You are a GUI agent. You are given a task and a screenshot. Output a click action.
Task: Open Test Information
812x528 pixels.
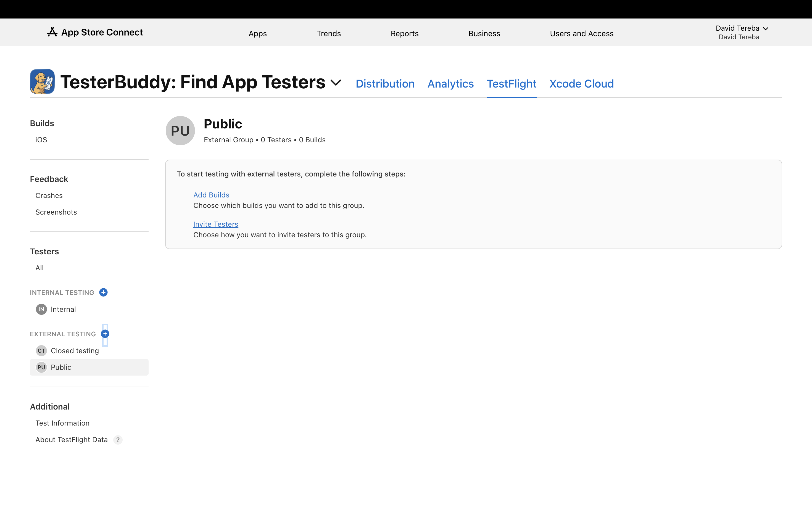coord(62,423)
